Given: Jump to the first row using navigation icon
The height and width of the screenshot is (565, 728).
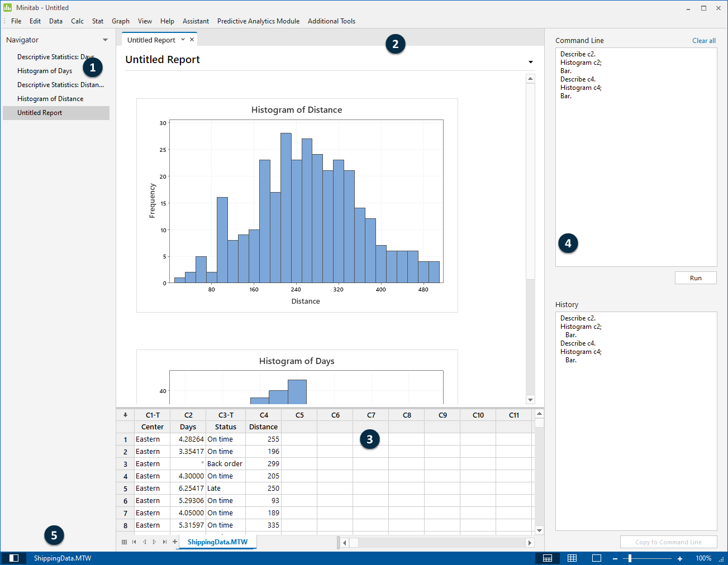Looking at the screenshot, I should click(134, 542).
